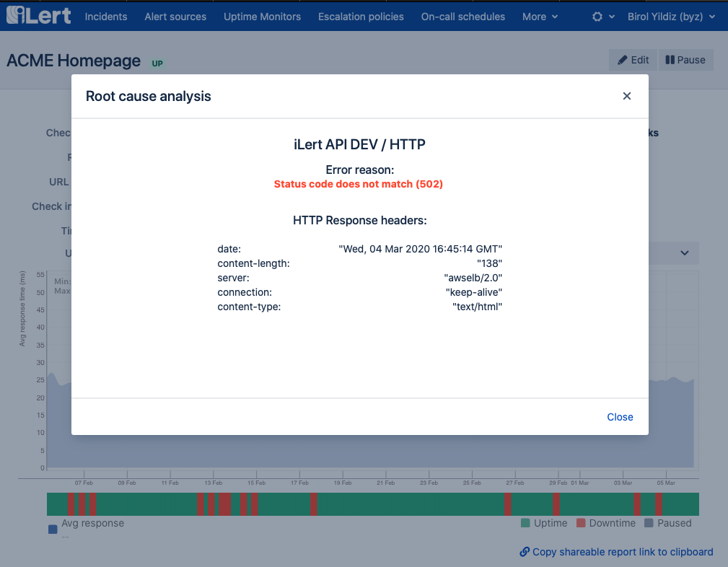Click the downtime segment near 29 Feb
This screenshot has height=567, width=728.
tap(556, 504)
